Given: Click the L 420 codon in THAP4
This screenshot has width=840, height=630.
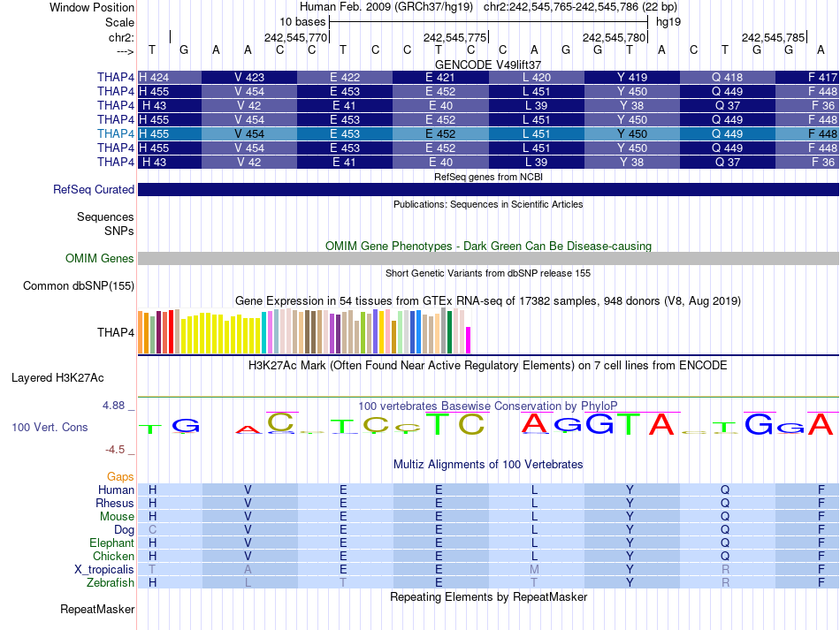Looking at the screenshot, I should (536, 77).
